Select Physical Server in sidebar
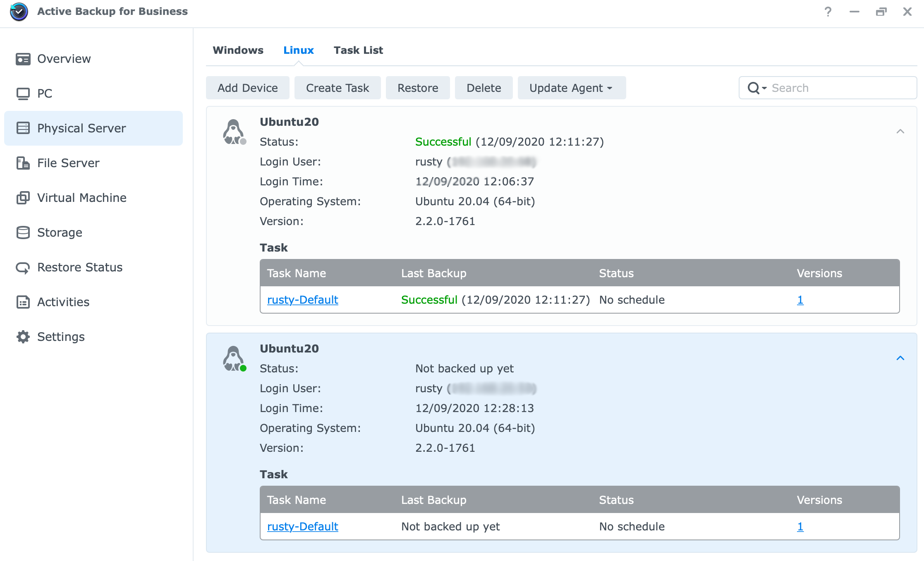 [x=93, y=128]
